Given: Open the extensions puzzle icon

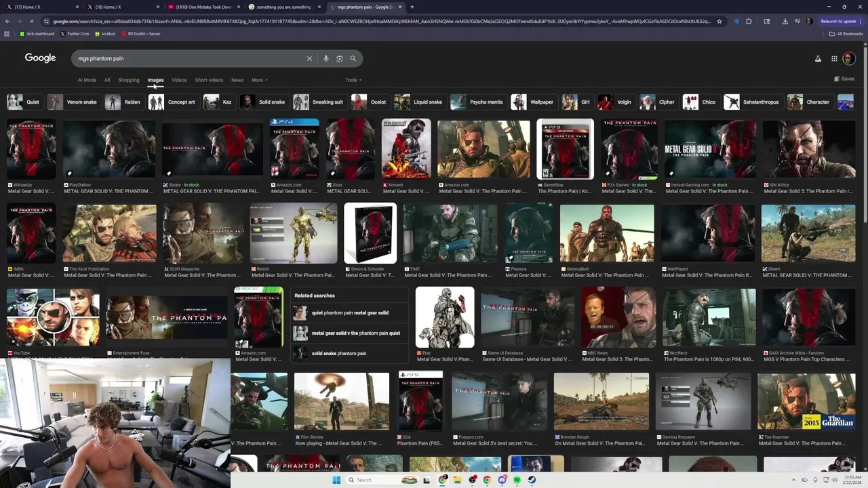Looking at the screenshot, I should click(749, 21).
